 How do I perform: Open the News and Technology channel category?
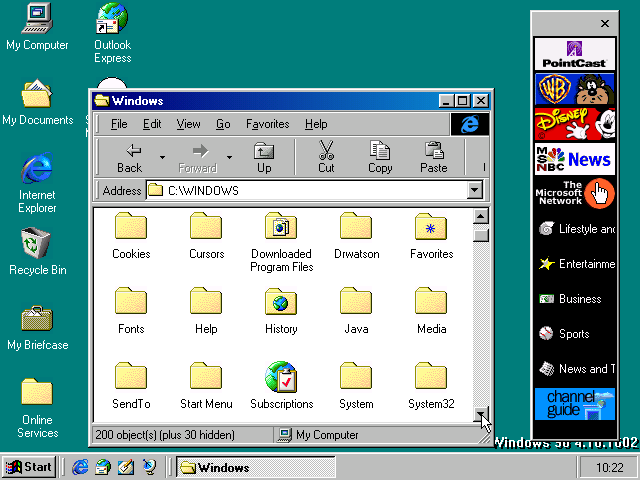(x=574, y=369)
